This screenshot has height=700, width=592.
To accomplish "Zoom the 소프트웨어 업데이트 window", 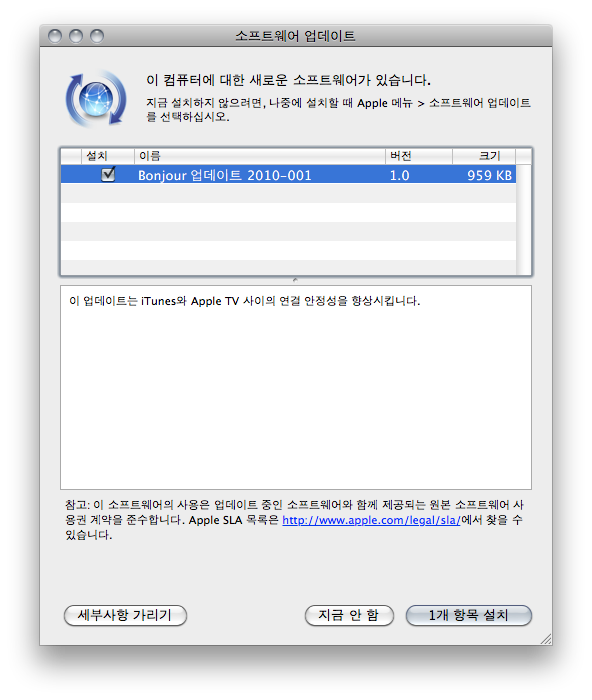I will [97, 36].
